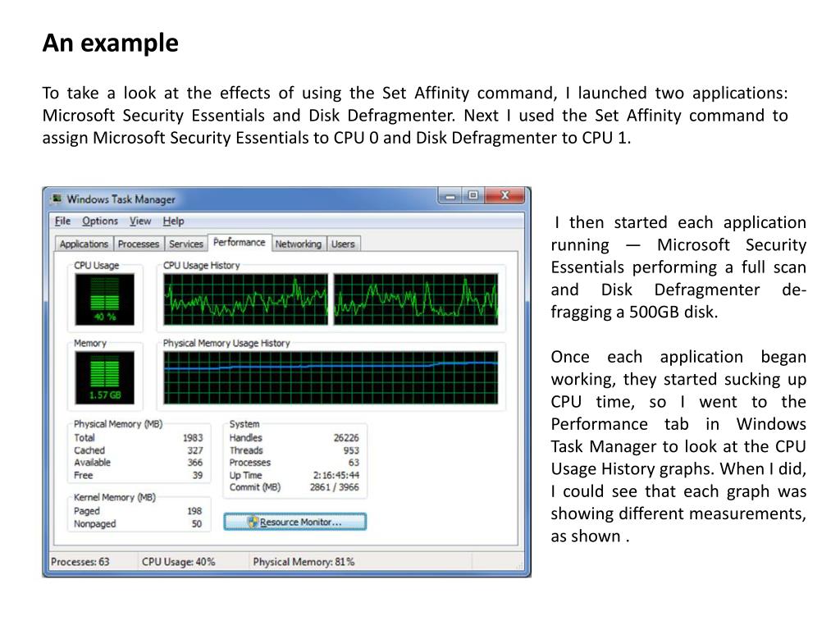Click the status bar Processes: 63 entry
The width and height of the screenshot is (840, 630).
pos(80,561)
